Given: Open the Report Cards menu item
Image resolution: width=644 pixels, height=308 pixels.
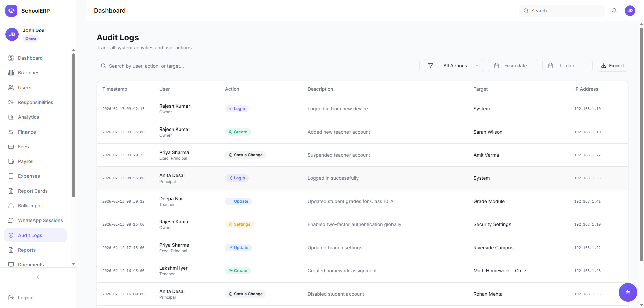Looking at the screenshot, I should (x=36, y=191).
